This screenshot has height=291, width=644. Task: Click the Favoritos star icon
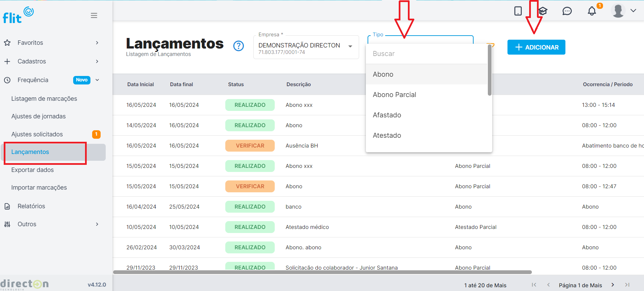click(7, 43)
